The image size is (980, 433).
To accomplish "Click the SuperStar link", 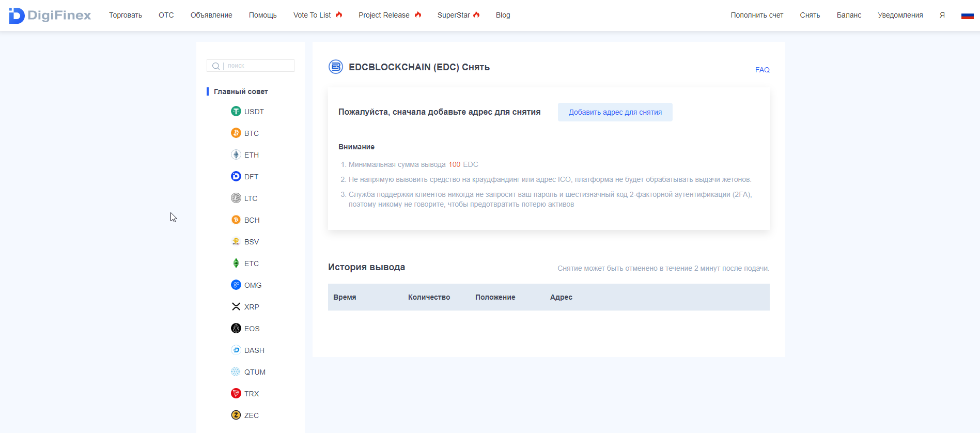I will 454,15.
